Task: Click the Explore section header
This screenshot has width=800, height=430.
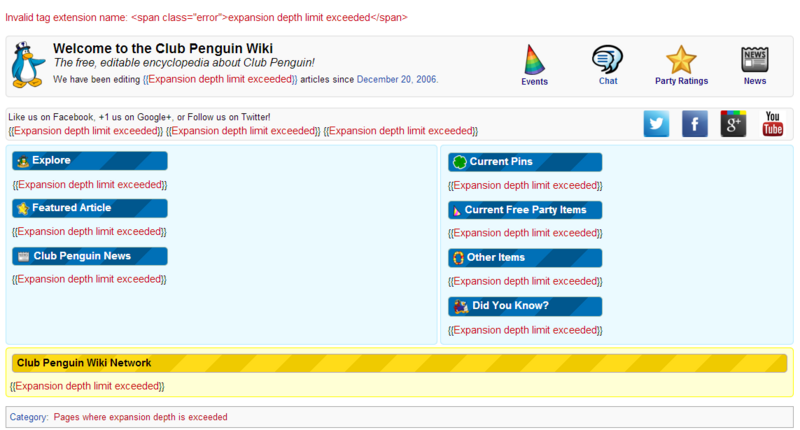Action: pos(90,161)
